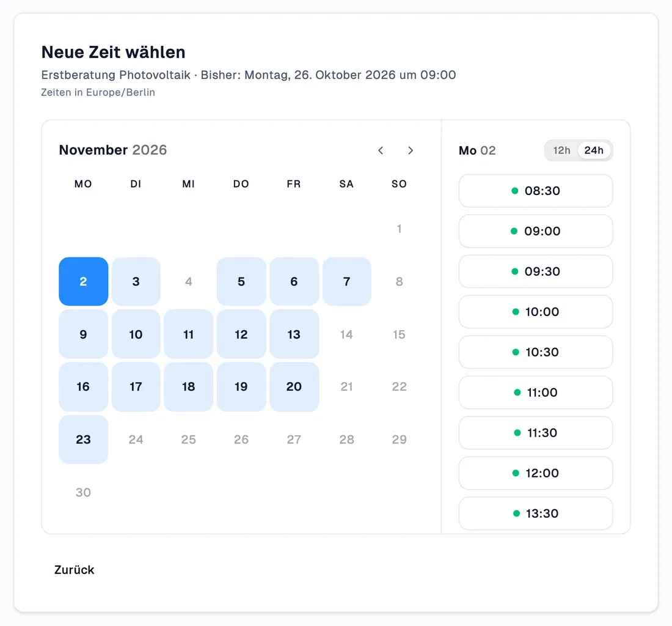Choose Thursday November 5
The height and width of the screenshot is (626, 672).
241,282
